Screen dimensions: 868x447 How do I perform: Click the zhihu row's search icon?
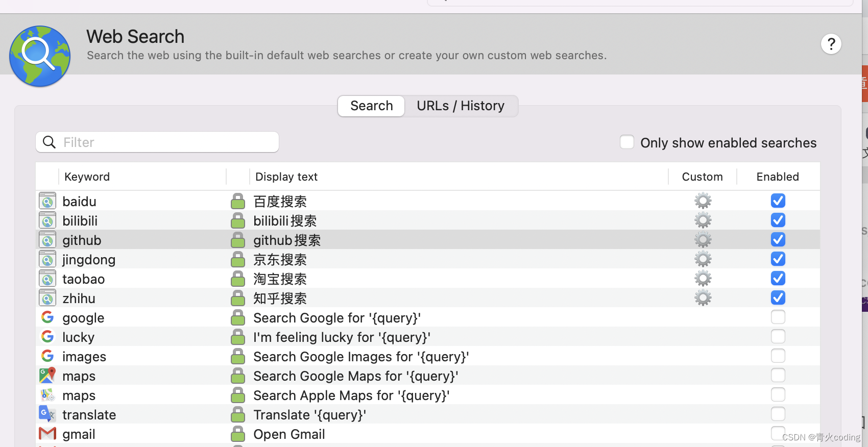click(47, 298)
